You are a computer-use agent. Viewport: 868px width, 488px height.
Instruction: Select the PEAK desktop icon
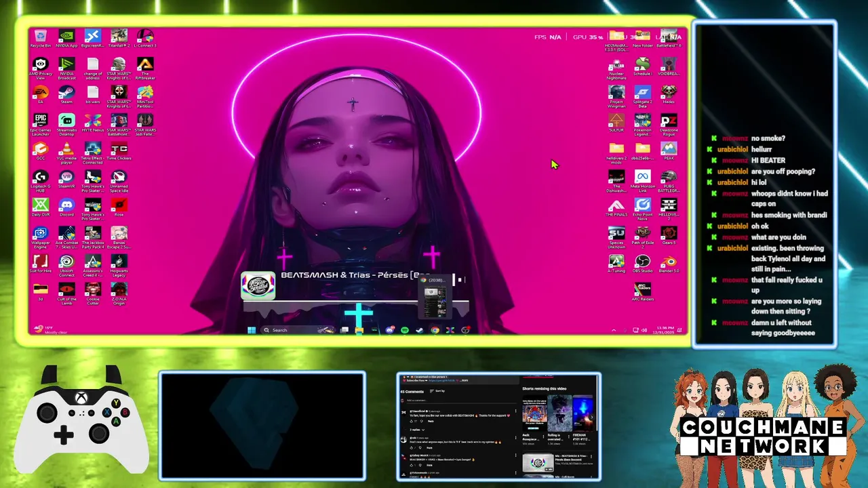[x=669, y=150]
